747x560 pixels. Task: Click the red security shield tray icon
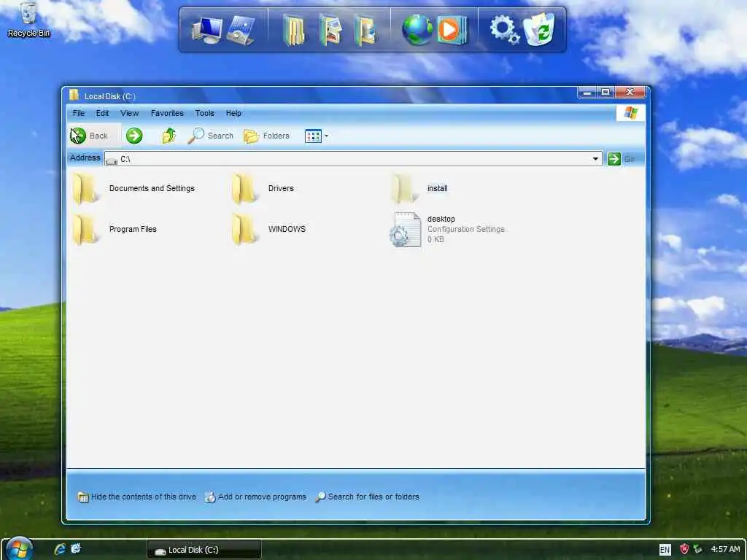[x=684, y=549]
